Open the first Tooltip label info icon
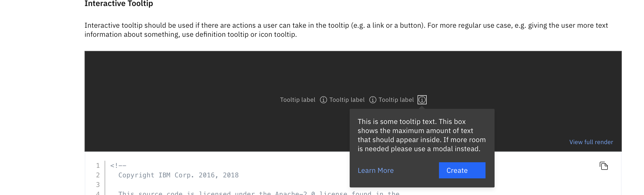Viewport: 644px width, 195px height. pyautogui.click(x=323, y=100)
